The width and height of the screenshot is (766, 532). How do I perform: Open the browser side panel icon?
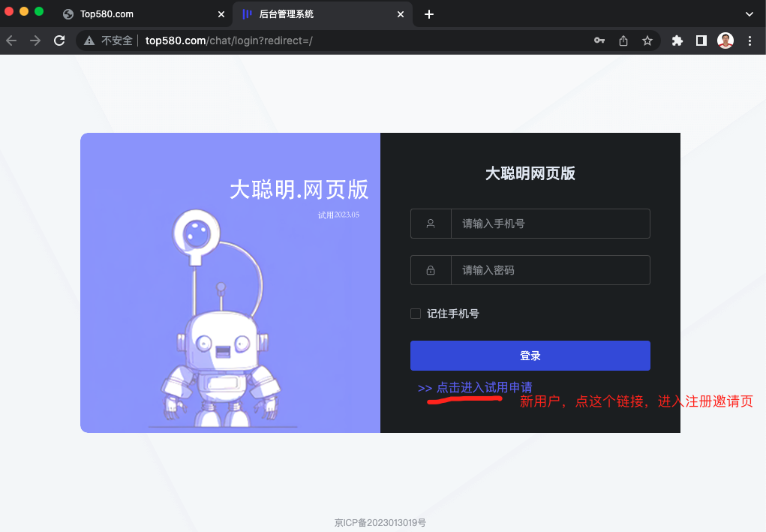pyautogui.click(x=701, y=41)
